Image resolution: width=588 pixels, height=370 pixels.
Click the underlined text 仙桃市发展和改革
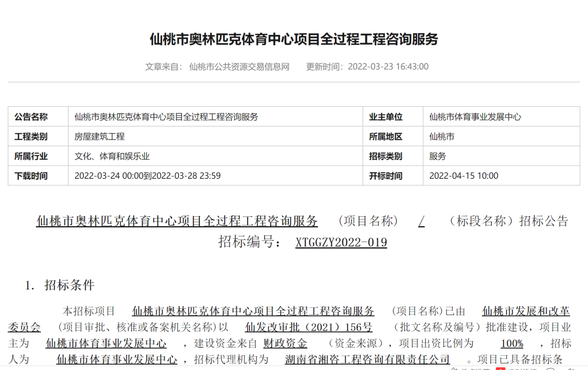point(526,311)
